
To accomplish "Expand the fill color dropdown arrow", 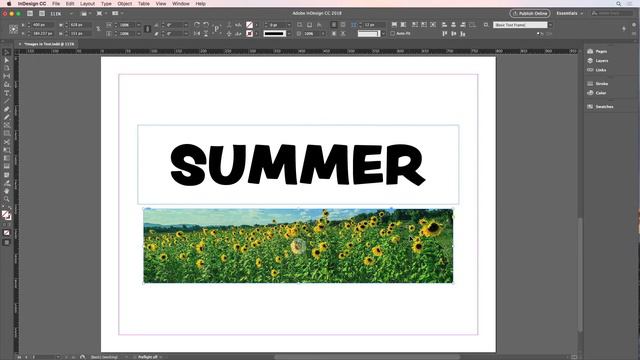I will (x=256, y=25).
